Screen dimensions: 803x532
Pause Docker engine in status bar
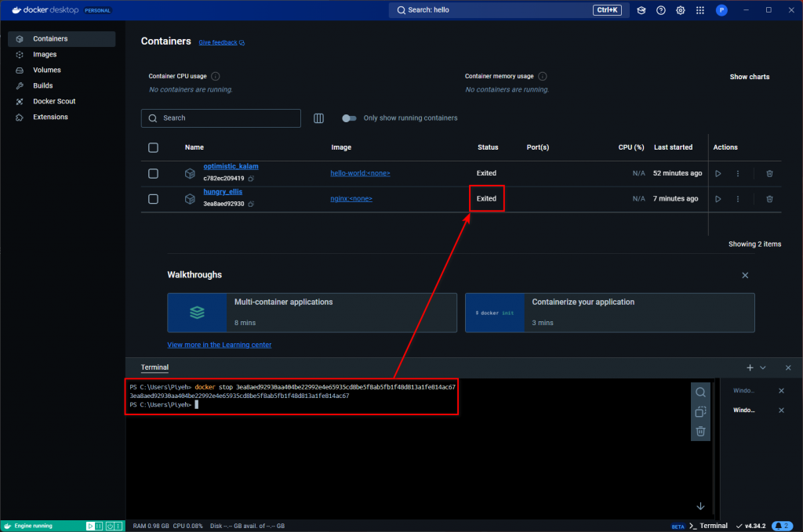[100, 526]
